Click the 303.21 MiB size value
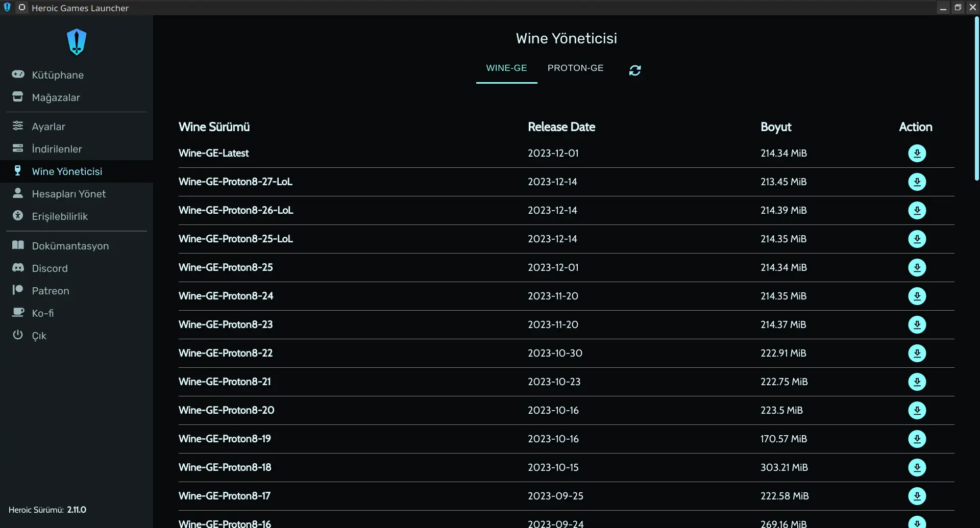The height and width of the screenshot is (528, 980). click(784, 467)
